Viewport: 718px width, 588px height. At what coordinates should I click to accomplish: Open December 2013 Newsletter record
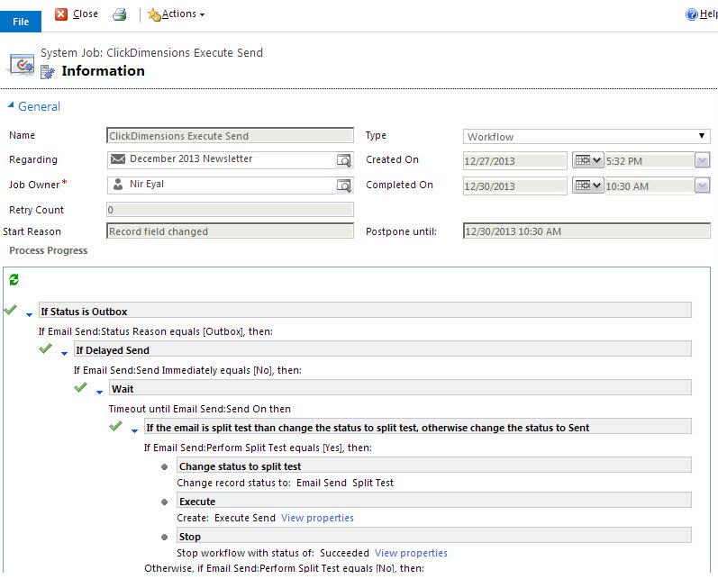coord(191,158)
